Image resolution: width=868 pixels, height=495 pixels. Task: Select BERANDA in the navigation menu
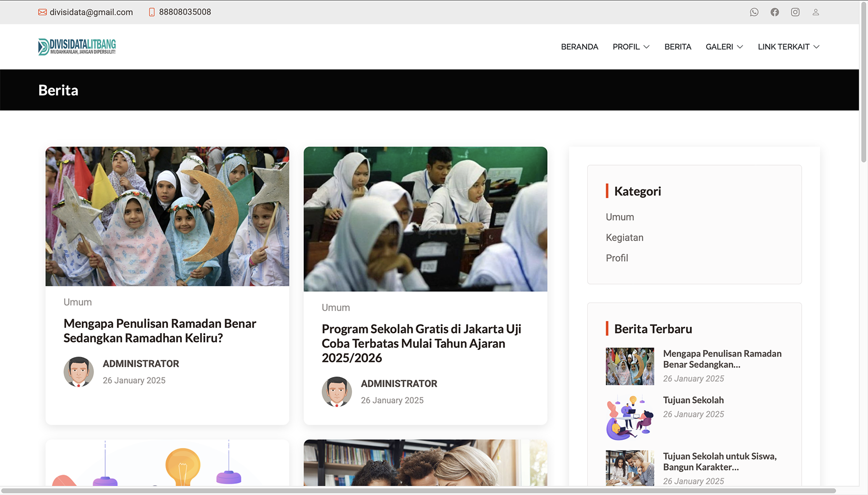(x=580, y=46)
